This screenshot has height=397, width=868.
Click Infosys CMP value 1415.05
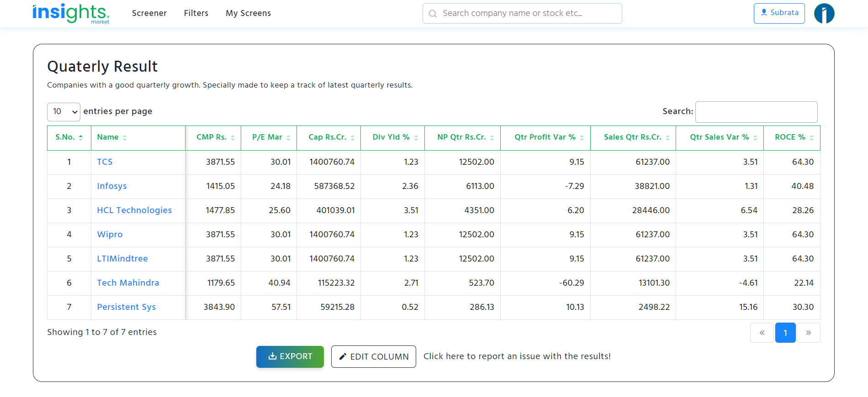pos(220,186)
